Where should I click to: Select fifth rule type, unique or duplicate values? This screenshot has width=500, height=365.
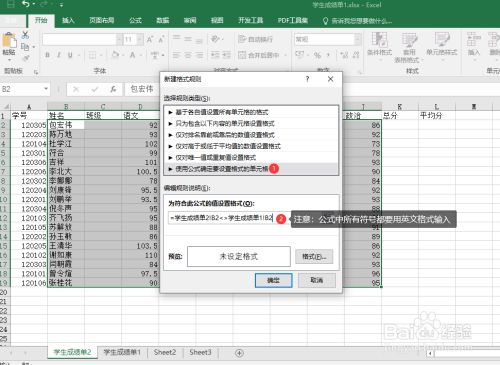tap(251, 157)
